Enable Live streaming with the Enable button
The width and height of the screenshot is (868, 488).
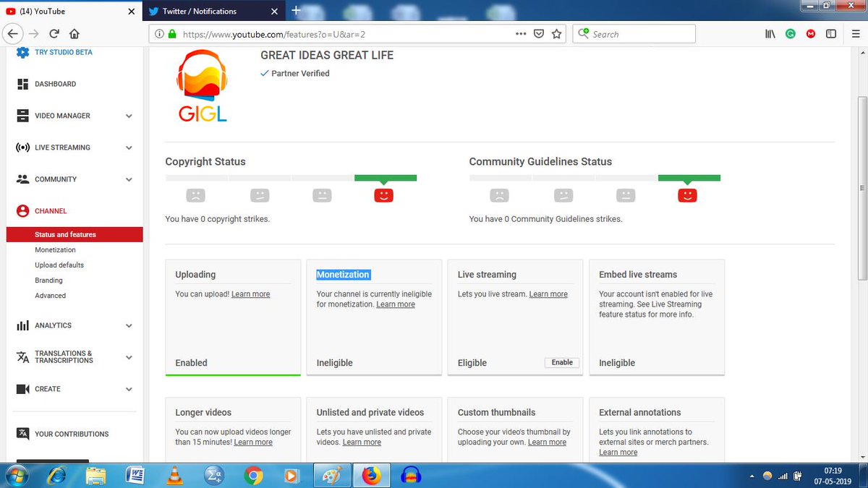[x=562, y=362]
